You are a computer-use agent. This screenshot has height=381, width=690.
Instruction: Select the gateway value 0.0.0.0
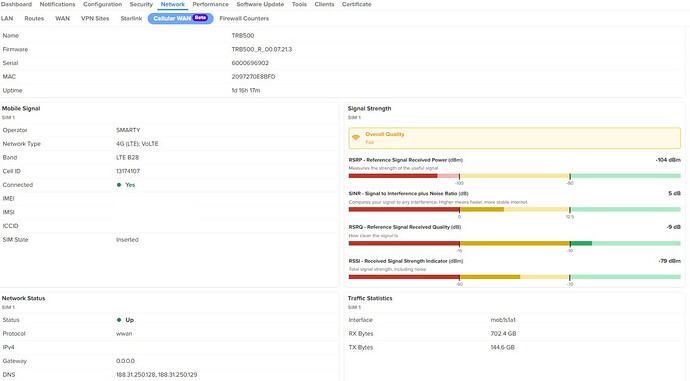(125, 361)
